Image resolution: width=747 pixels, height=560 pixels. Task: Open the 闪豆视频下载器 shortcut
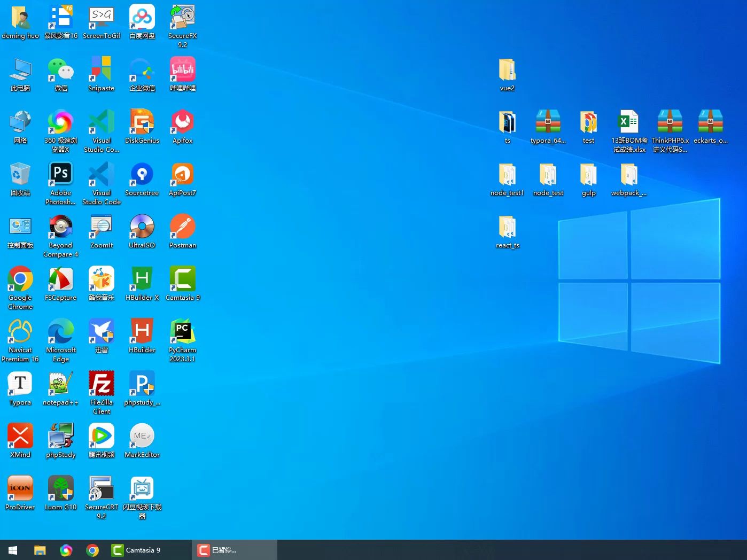[x=142, y=498]
